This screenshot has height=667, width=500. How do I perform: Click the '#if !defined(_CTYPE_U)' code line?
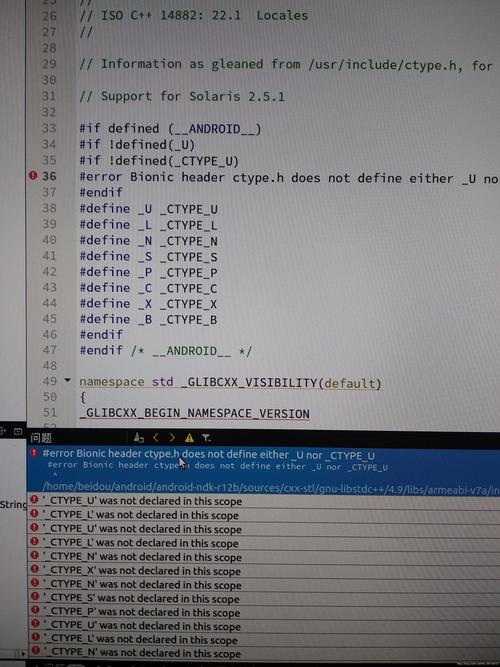coord(159,161)
